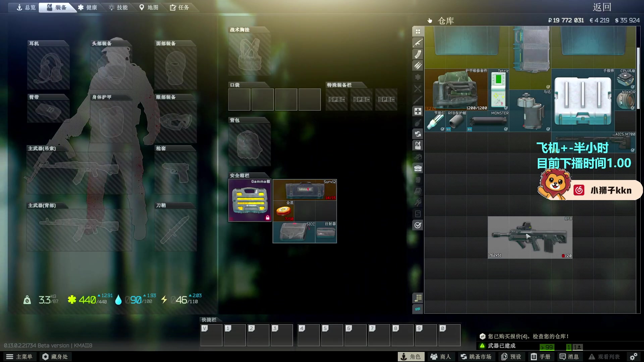
Task: Select the 注射器 injector case
Action: click(x=326, y=232)
